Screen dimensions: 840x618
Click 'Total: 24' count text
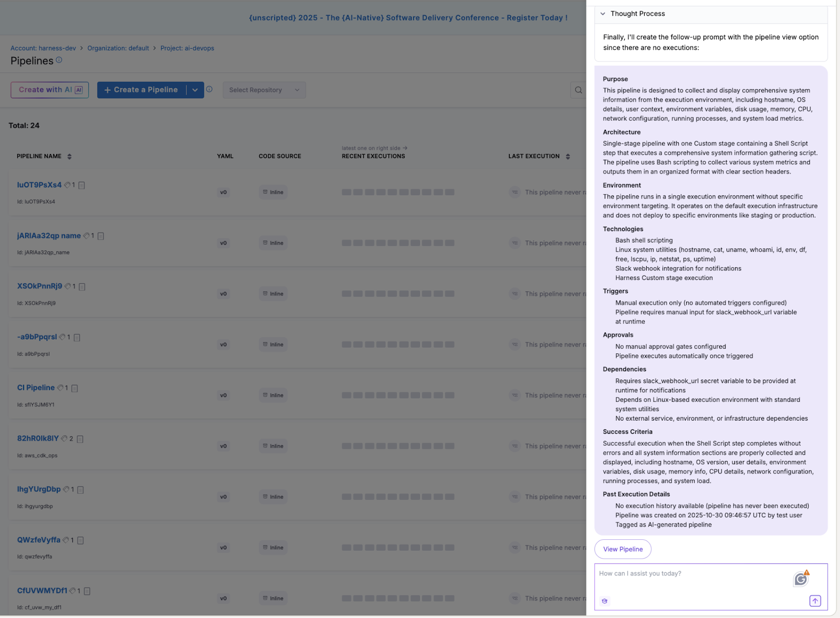(x=24, y=125)
